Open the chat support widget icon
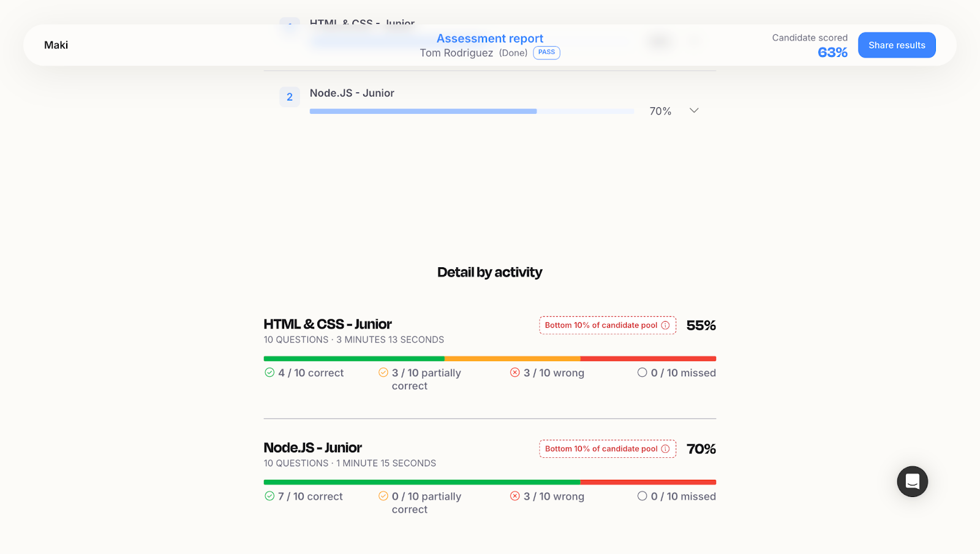The height and width of the screenshot is (554, 980). tap(912, 482)
